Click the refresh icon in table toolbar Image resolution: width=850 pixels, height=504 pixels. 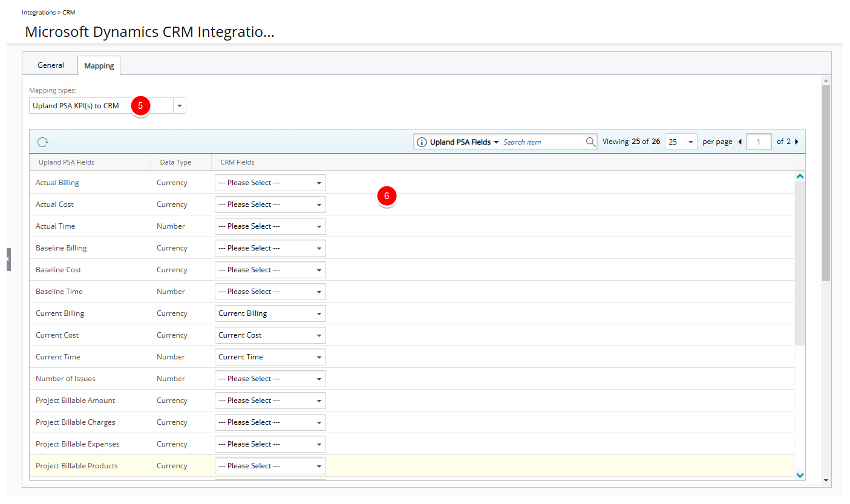(42, 142)
